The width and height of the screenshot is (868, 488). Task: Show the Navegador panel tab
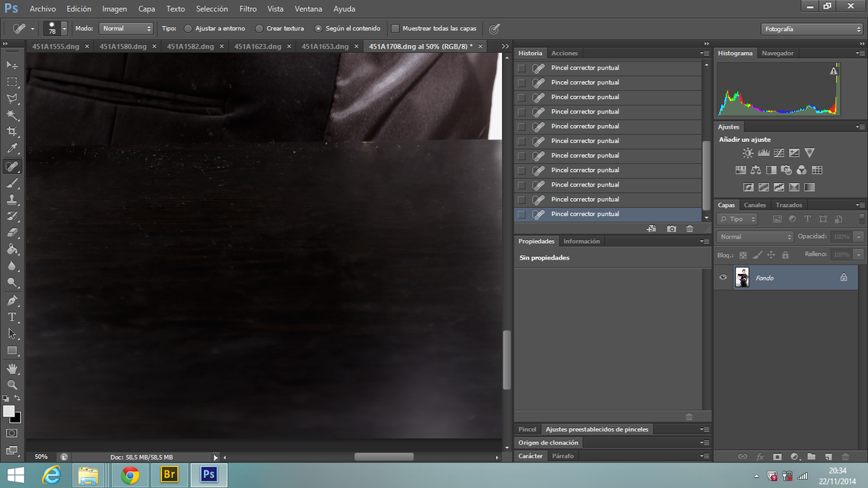pyautogui.click(x=778, y=53)
